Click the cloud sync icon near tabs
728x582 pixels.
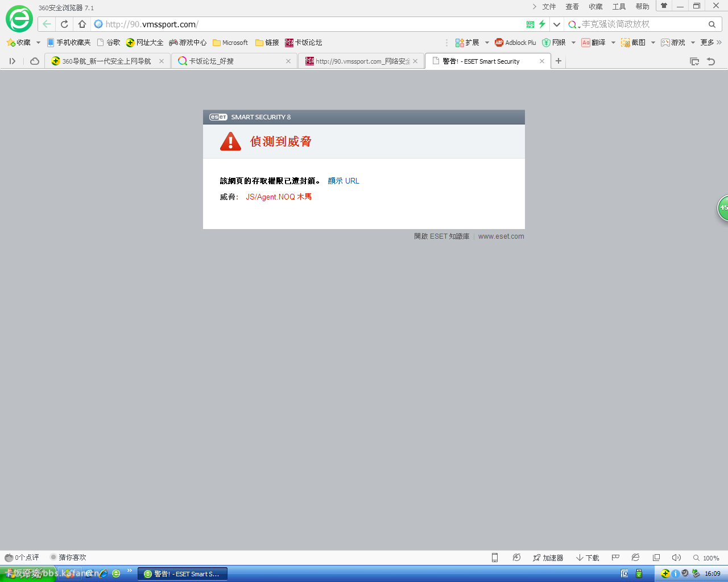(x=35, y=61)
